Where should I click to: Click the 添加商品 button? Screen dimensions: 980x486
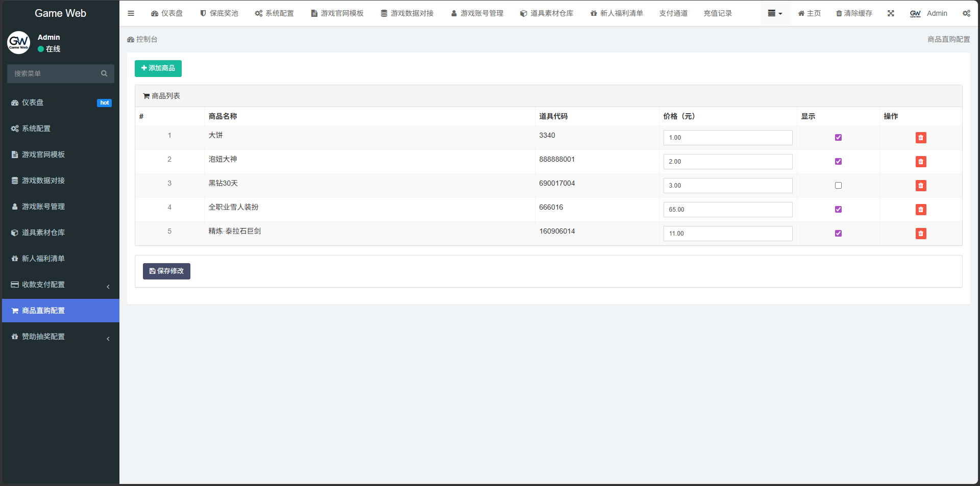[158, 68]
